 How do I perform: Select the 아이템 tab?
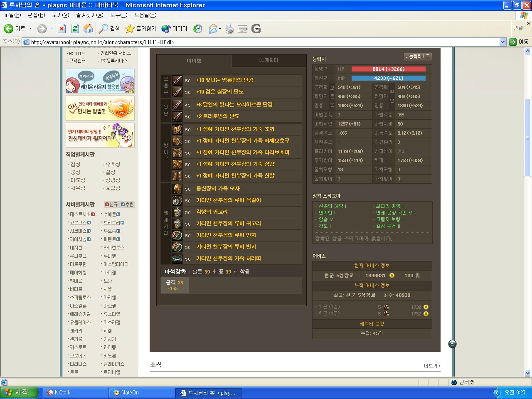pyautogui.click(x=194, y=61)
